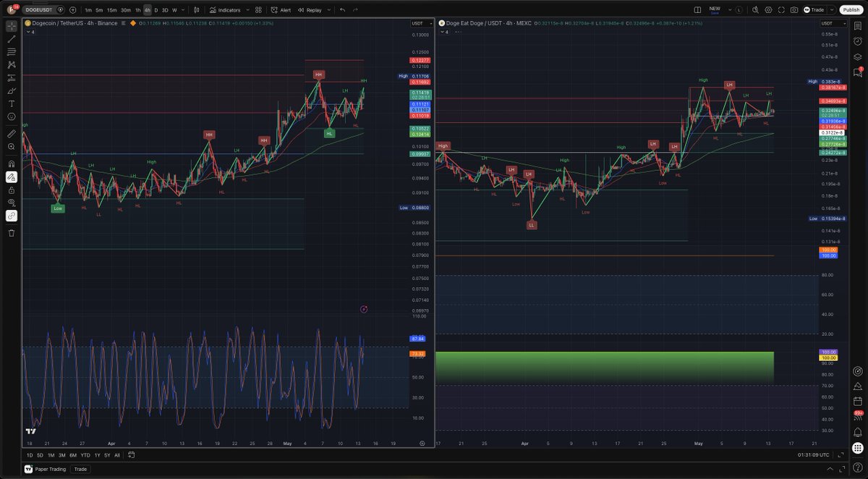Toggle lock all drawing tools

point(12,190)
